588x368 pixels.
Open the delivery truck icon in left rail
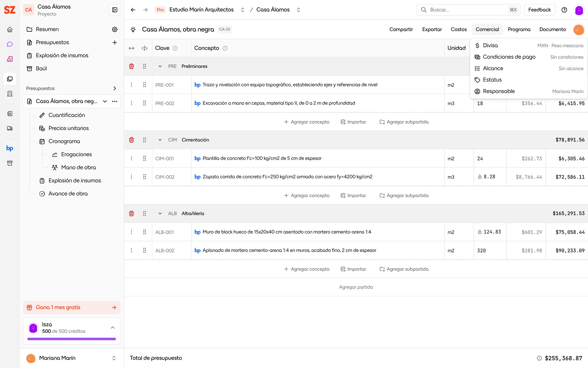(10, 128)
